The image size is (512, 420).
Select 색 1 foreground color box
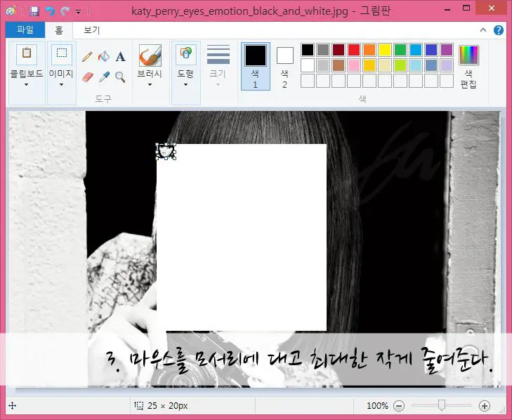click(x=255, y=66)
